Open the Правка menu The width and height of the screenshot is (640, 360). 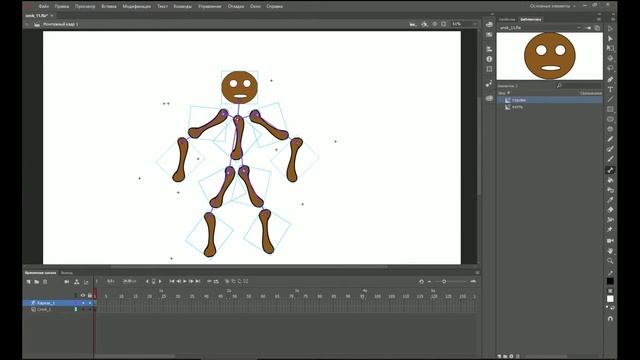click(62, 7)
